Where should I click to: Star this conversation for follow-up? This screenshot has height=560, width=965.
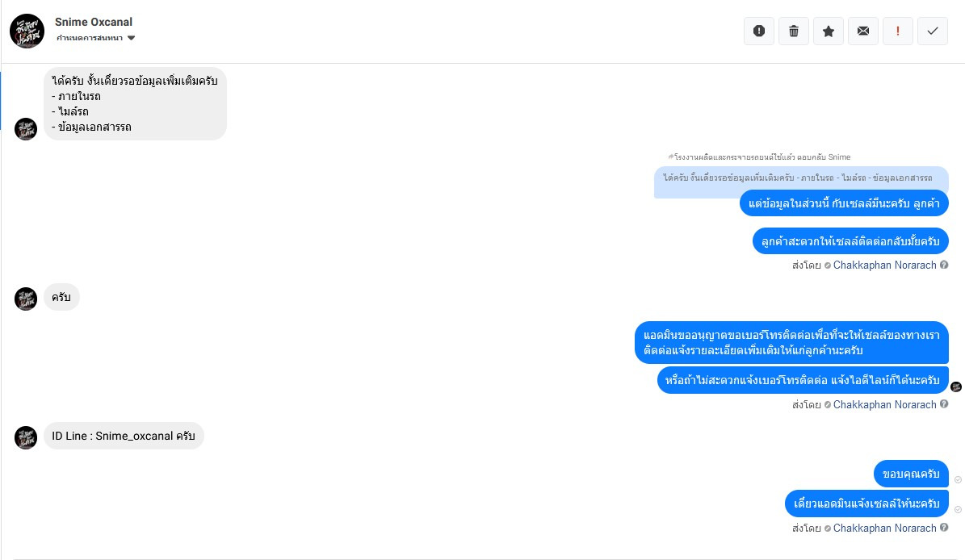[829, 31]
